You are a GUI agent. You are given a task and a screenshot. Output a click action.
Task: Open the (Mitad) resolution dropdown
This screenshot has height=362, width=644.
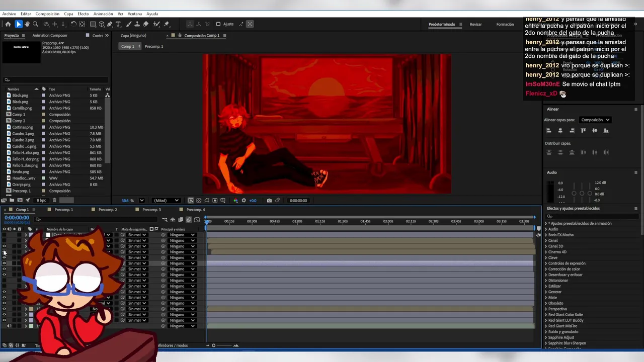(166, 201)
